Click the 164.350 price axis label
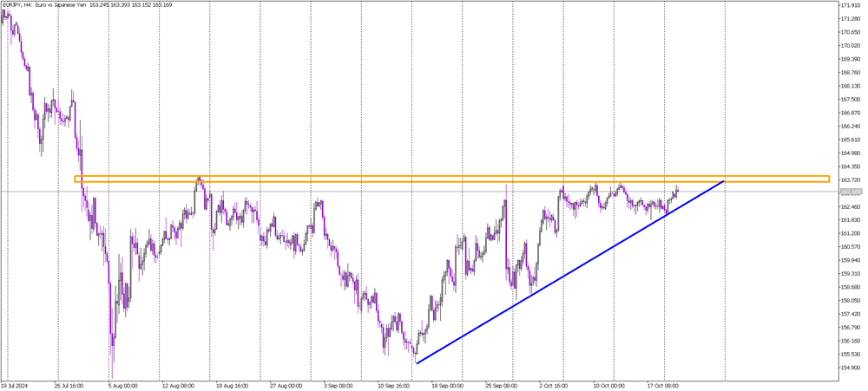 [850, 166]
